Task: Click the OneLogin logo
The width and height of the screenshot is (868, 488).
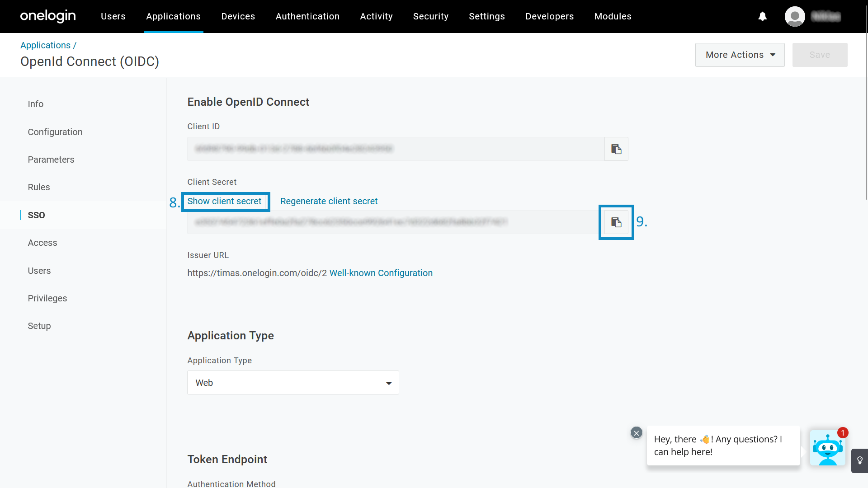Action: click(48, 16)
